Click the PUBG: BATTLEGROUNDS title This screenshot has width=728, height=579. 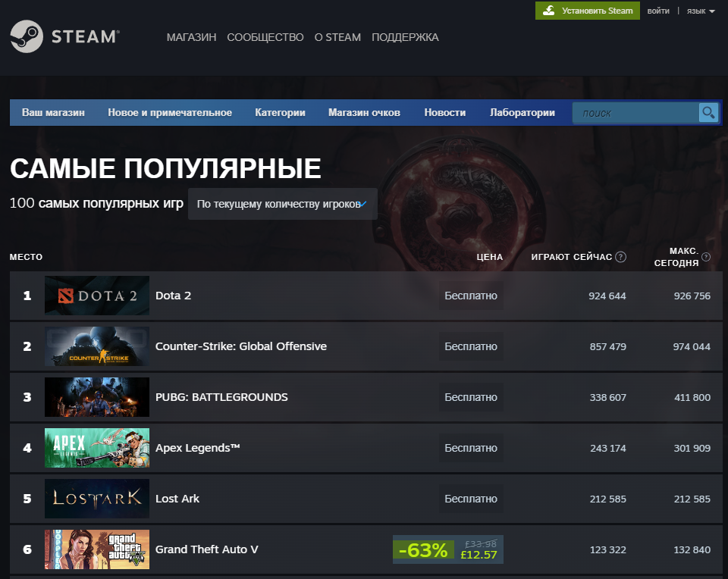pos(221,397)
